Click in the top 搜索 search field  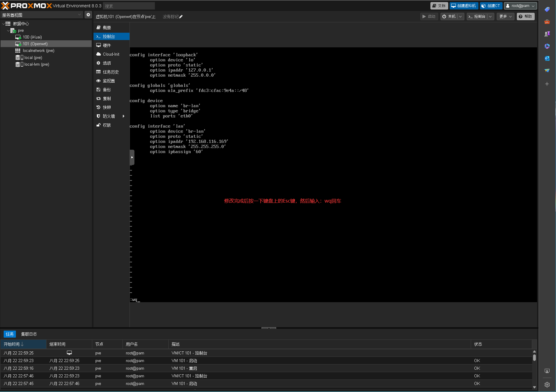coord(129,6)
